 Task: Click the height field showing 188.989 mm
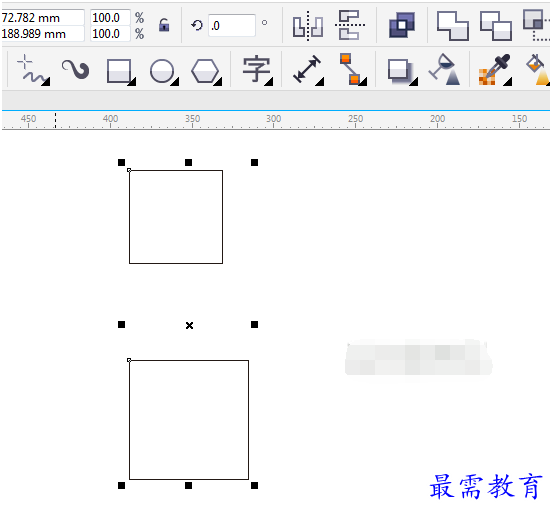(42, 34)
